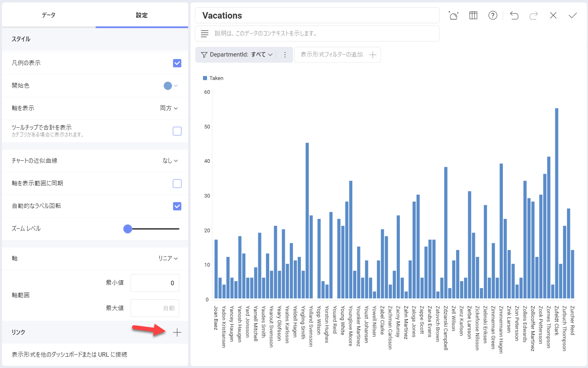This screenshot has width=588, height=368.
Task: Switch to the 設定 tab
Action: coord(142,15)
